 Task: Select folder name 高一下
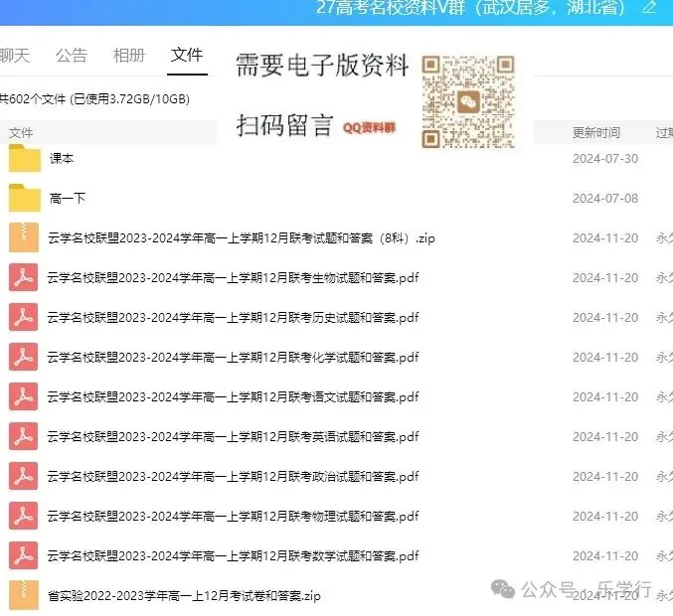[x=67, y=198]
